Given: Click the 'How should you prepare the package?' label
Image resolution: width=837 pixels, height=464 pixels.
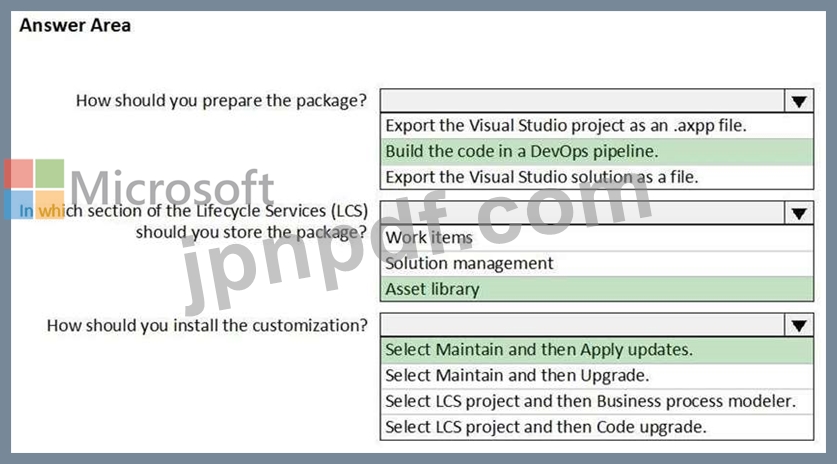Looking at the screenshot, I should [x=222, y=101].
